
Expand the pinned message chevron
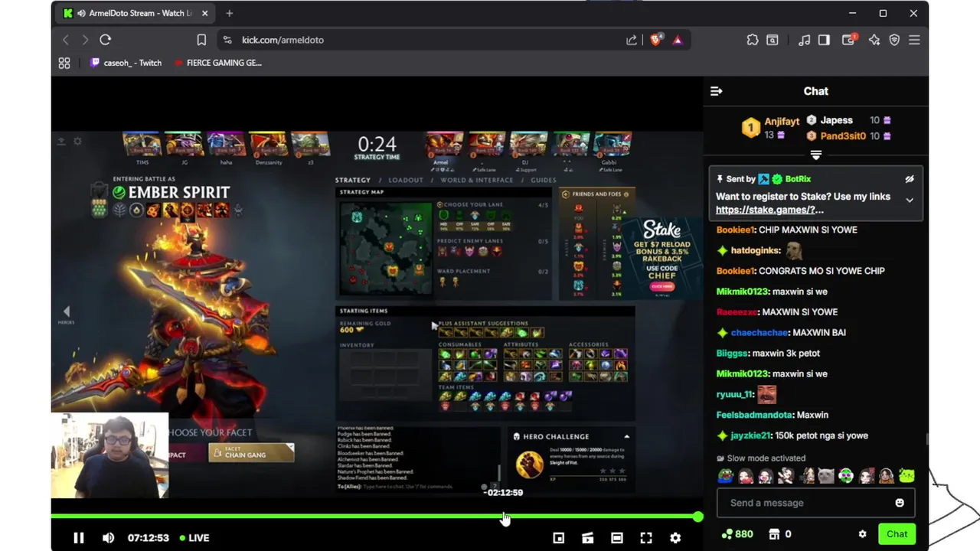[x=910, y=200]
